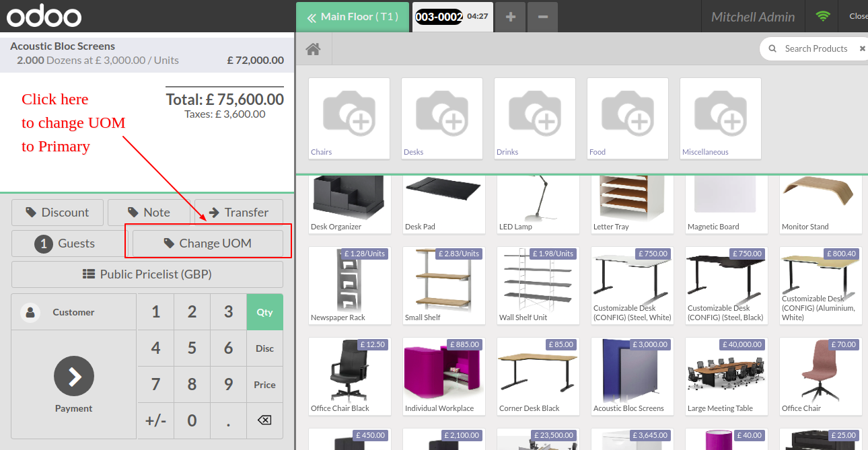
Task: Click the minus delete order icon
Action: [543, 17]
